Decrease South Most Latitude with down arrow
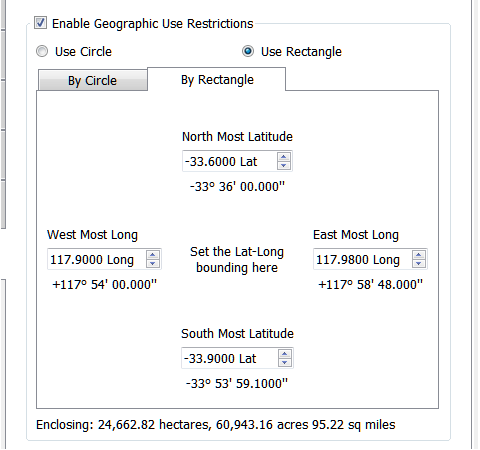This screenshot has width=480, height=450. (284, 362)
